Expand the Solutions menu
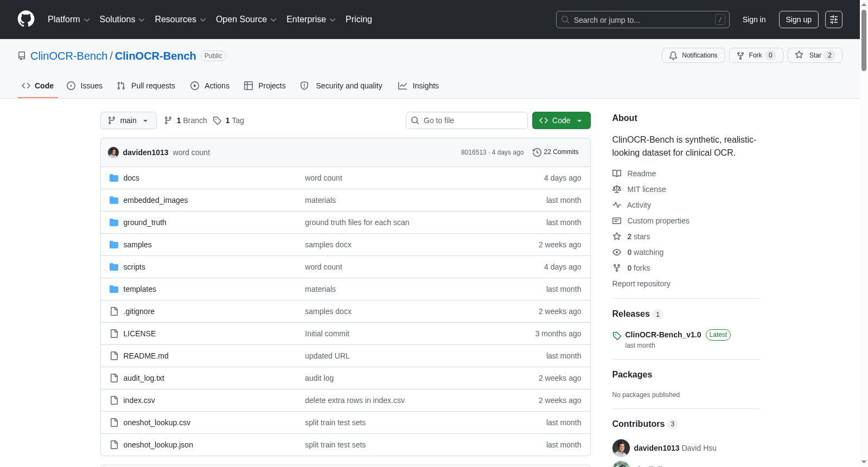The width and height of the screenshot is (868, 467). click(x=122, y=20)
